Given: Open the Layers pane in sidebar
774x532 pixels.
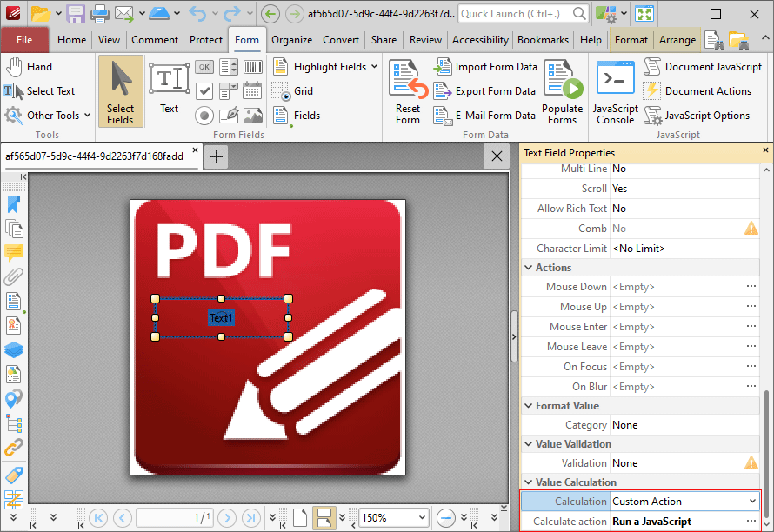Looking at the screenshot, I should point(13,349).
